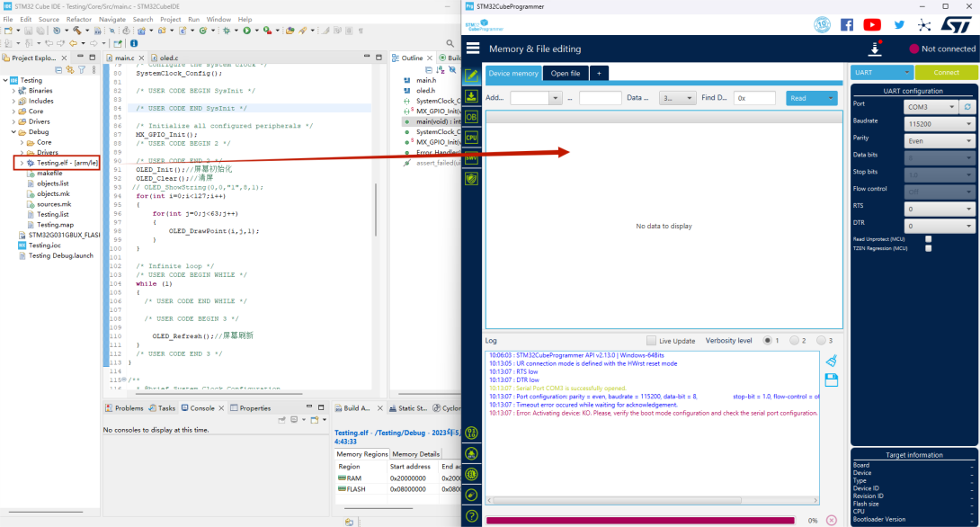This screenshot has height=527, width=980.
Task: Open the Baudrate 115200 dropdown
Action: tap(939, 124)
